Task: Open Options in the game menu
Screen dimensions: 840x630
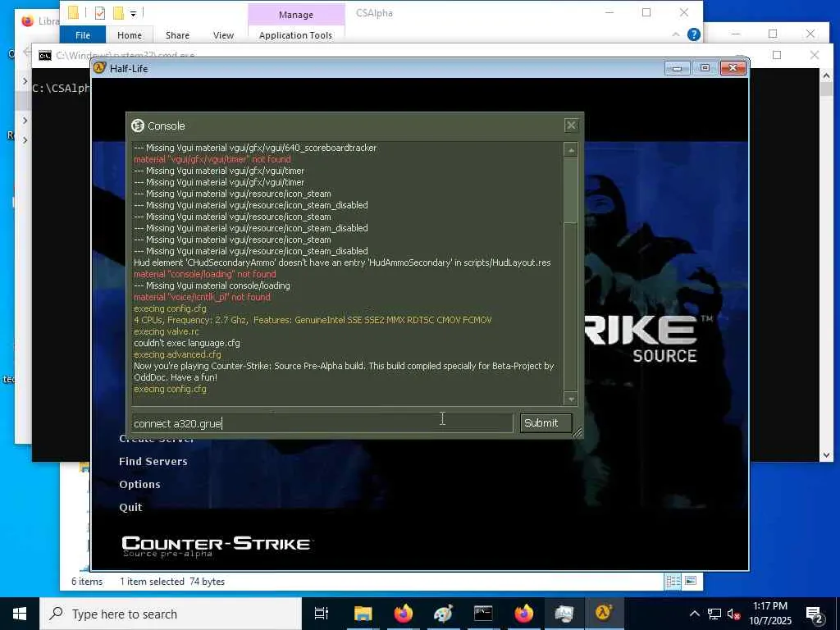Action: (139, 484)
